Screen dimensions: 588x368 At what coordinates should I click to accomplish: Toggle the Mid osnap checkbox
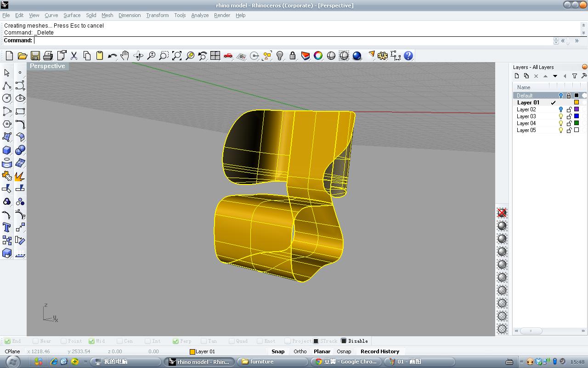(x=92, y=341)
